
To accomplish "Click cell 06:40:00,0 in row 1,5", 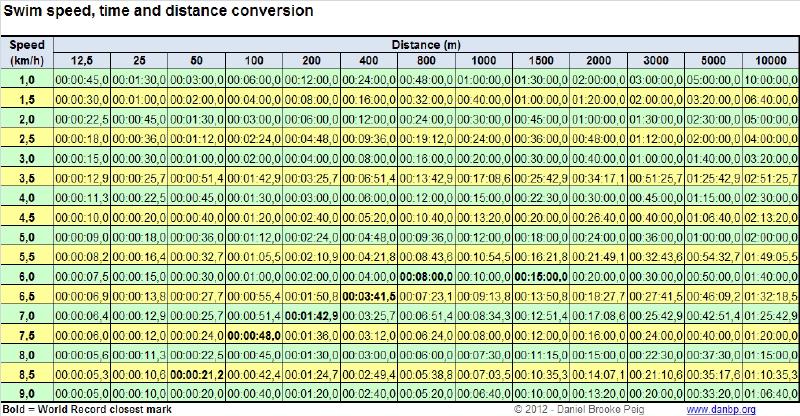I will (x=771, y=99).
